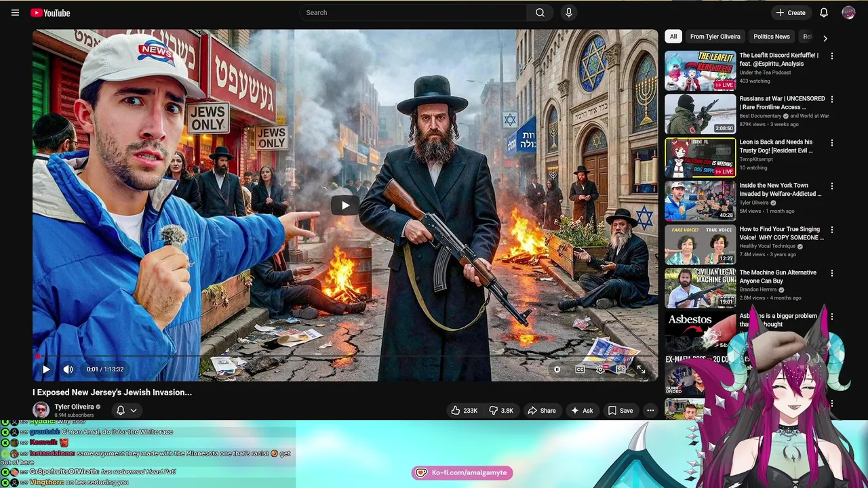Open the account avatar menu
868x488 pixels.
click(x=848, y=12)
